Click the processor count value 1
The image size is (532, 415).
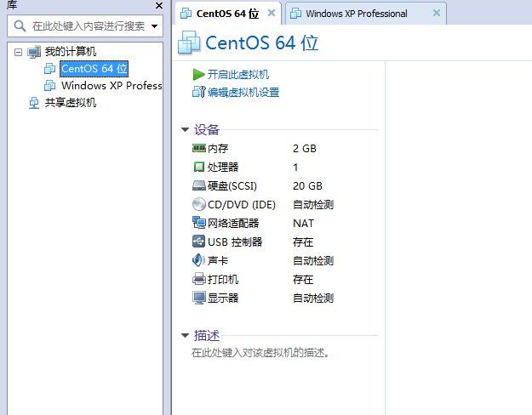(295, 167)
